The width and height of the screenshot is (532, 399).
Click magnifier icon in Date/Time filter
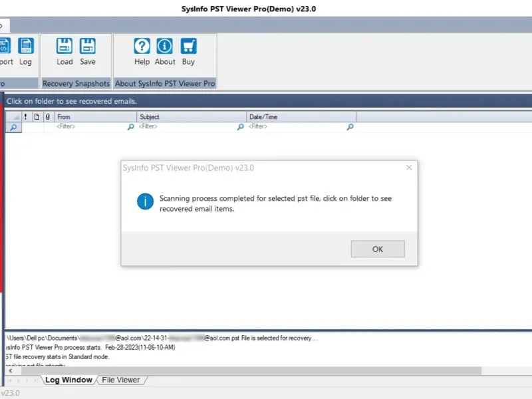click(350, 127)
